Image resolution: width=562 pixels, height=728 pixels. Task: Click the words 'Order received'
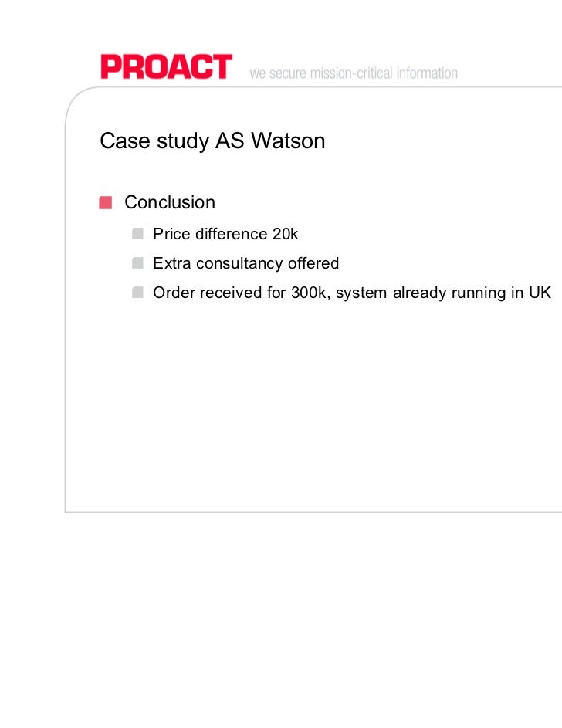click(x=203, y=293)
